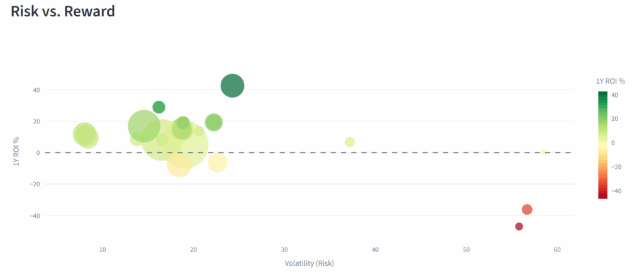Click the orange-red bubble near -36% ROI
644x279 pixels.
point(527,209)
